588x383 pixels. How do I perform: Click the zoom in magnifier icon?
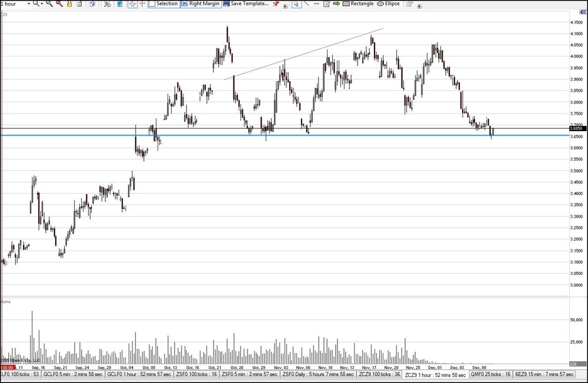49,4
